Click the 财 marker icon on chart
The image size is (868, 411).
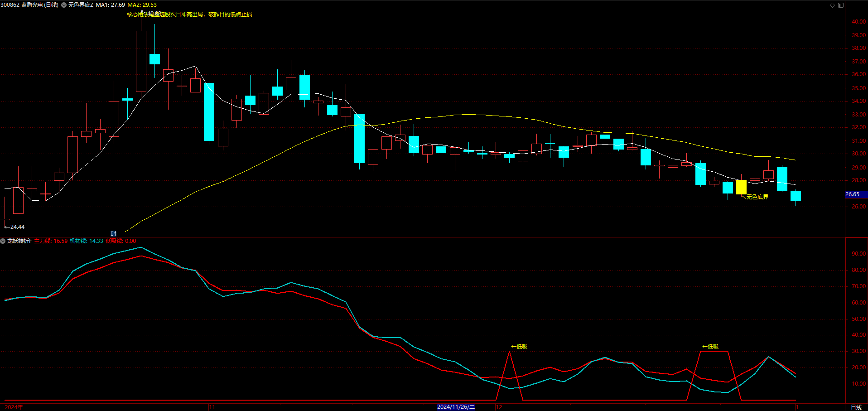pos(113,234)
